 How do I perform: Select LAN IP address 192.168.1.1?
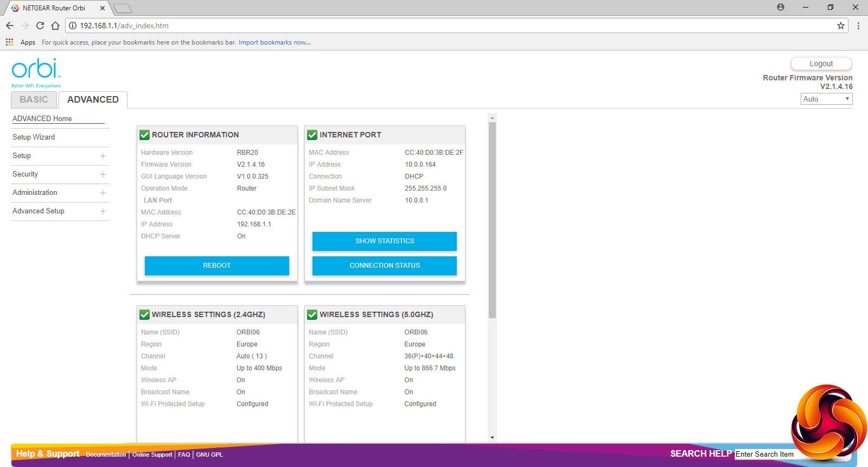click(254, 224)
